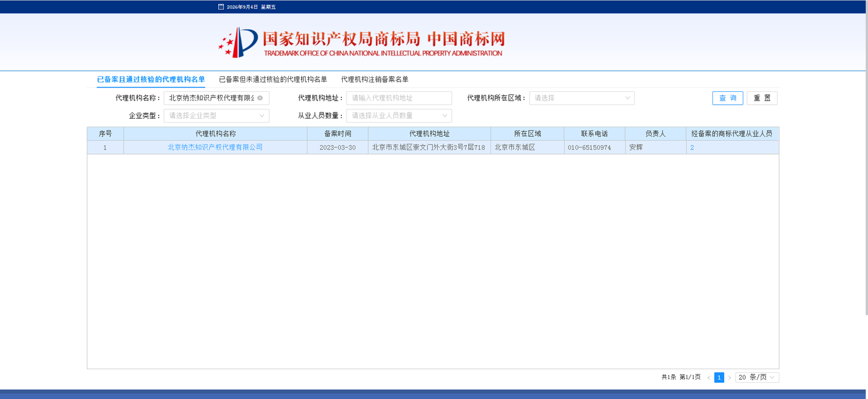Expand the 从业人员数量 selector
The width and height of the screenshot is (868, 399).
click(x=399, y=115)
